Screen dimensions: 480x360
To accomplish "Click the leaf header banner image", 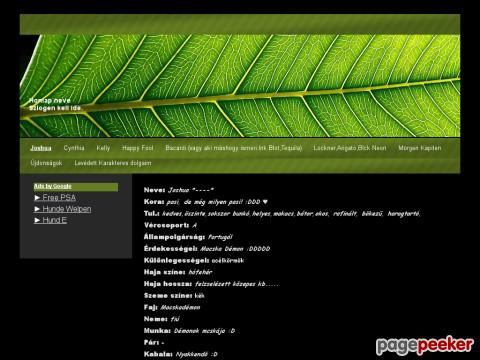I will 240,86.
